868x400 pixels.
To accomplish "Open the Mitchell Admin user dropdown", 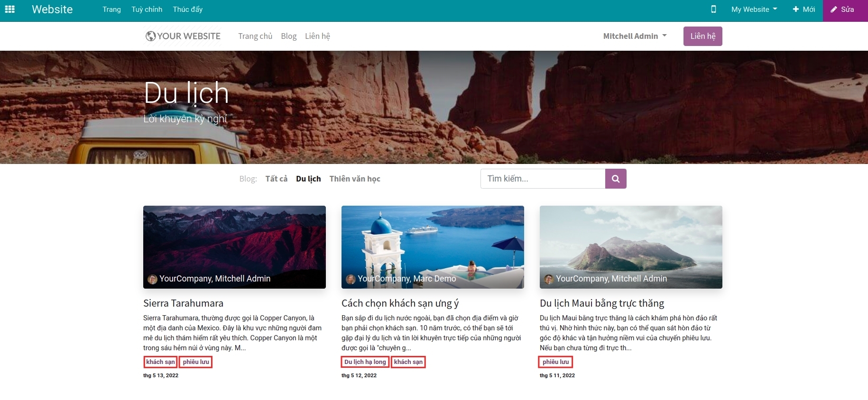I will coord(635,36).
